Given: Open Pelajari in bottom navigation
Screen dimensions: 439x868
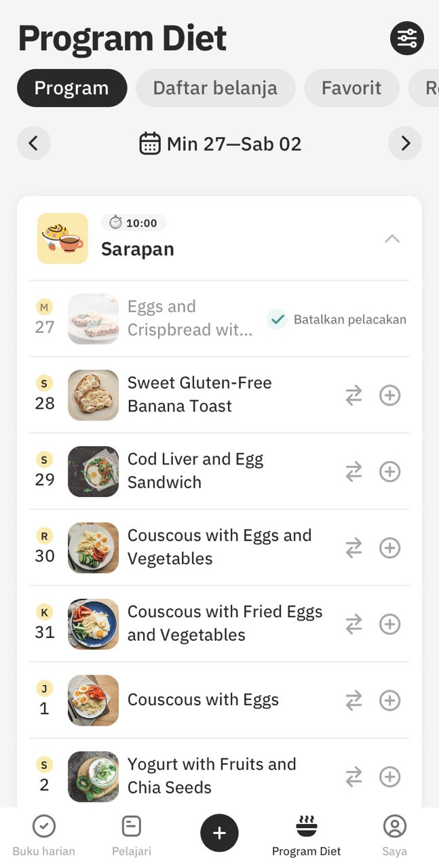Looking at the screenshot, I should 132,835.
